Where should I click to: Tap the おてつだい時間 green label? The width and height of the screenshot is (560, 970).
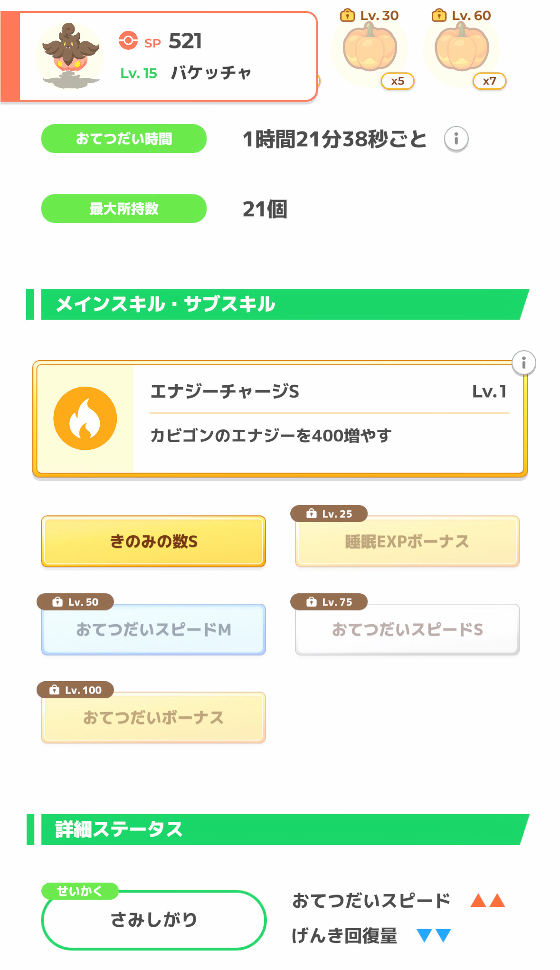point(124,139)
